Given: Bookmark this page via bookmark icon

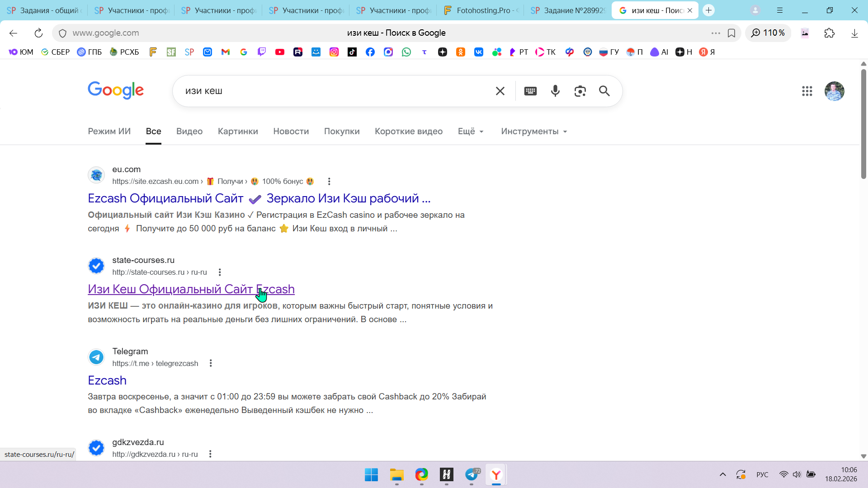Looking at the screenshot, I should [x=731, y=33].
